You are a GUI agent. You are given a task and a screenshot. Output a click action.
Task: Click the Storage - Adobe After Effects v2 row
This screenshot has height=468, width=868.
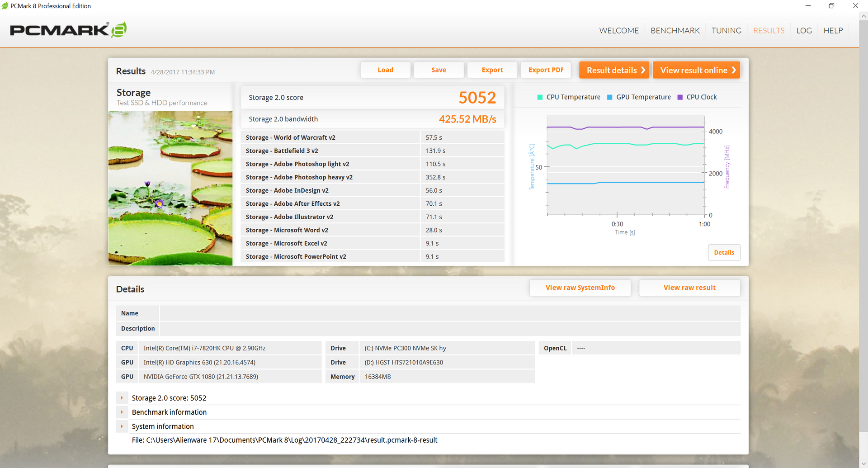[373, 203]
